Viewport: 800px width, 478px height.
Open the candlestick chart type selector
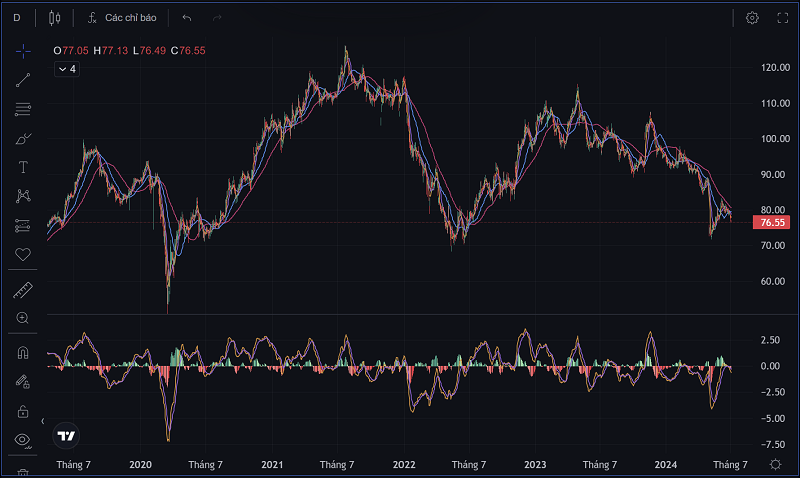54,18
